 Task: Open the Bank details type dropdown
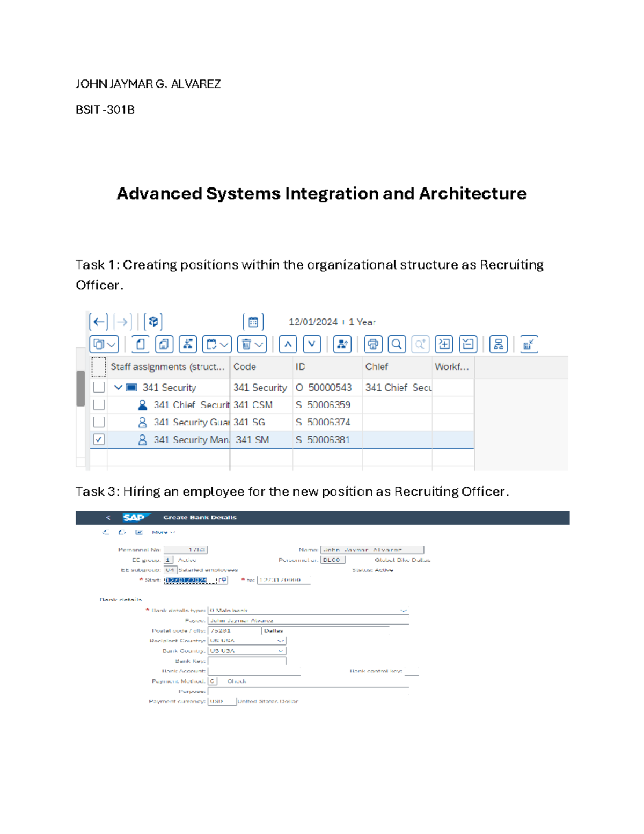point(404,610)
